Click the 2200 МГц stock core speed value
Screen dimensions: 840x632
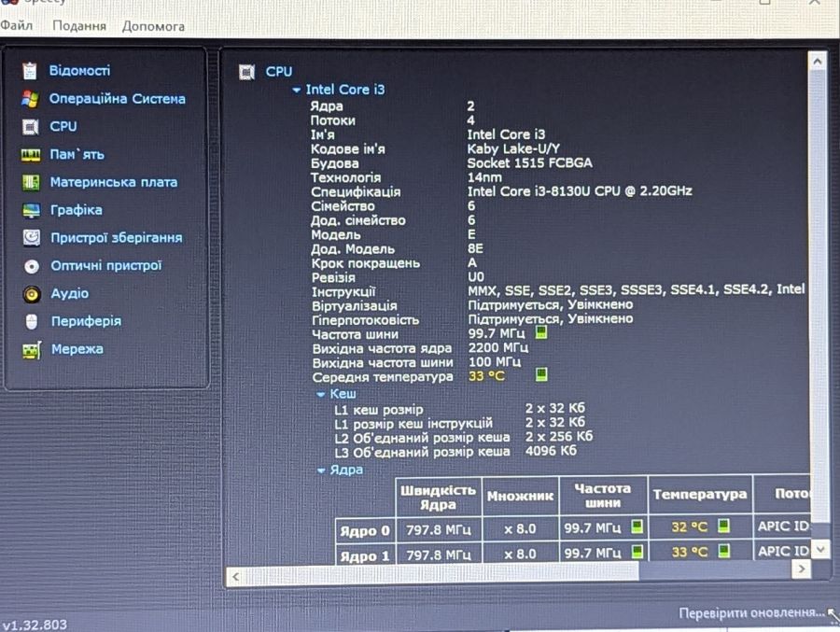coord(498,348)
